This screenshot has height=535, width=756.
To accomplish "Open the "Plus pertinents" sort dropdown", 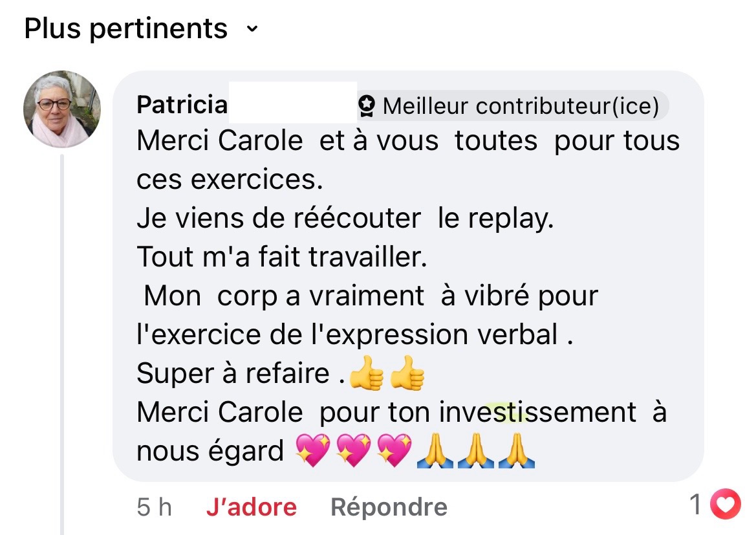I will [x=126, y=29].
